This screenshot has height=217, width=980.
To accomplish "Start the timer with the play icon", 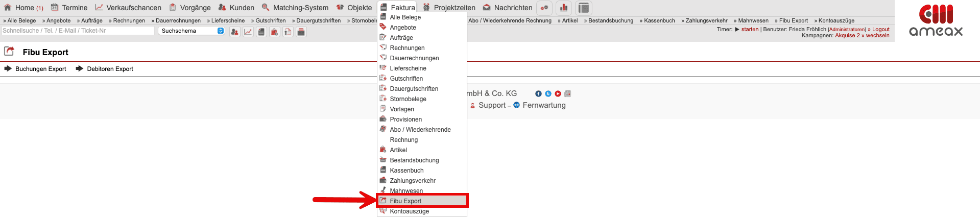I will 737,29.
